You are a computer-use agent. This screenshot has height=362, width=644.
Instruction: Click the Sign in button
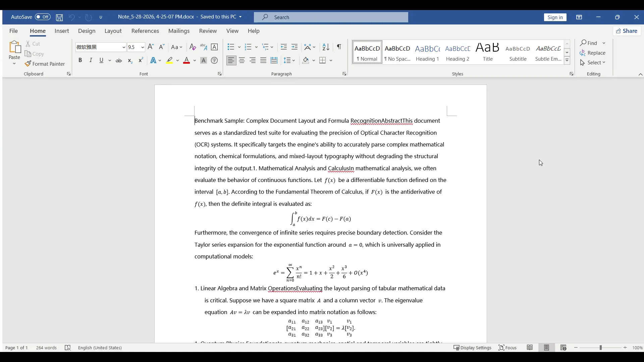pos(555,17)
